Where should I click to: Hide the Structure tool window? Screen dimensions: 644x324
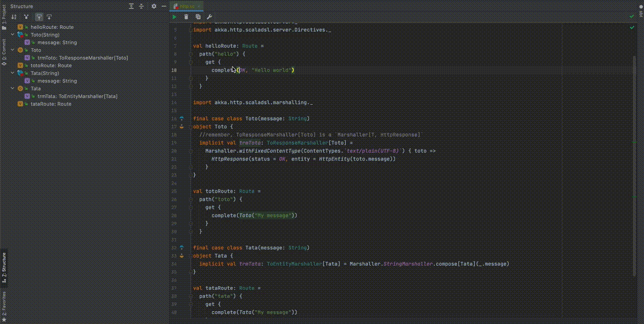[165, 6]
